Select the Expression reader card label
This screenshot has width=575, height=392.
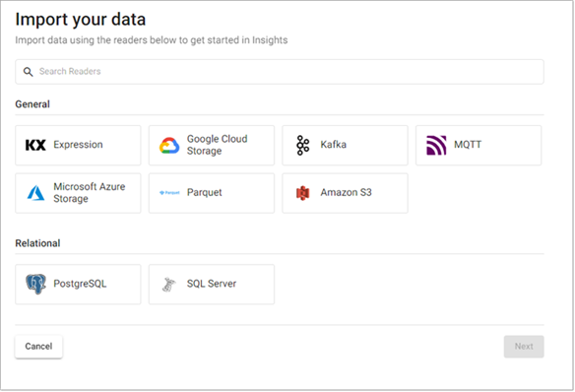(78, 145)
